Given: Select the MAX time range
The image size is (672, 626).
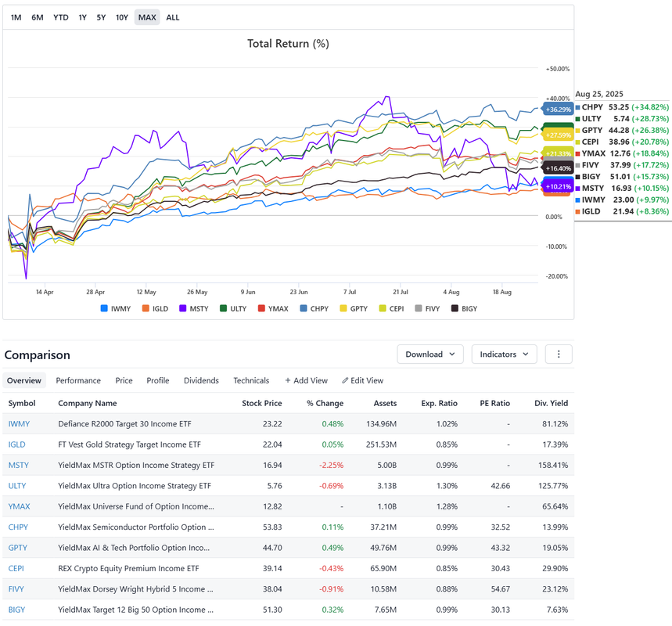Looking at the screenshot, I should tap(147, 17).
